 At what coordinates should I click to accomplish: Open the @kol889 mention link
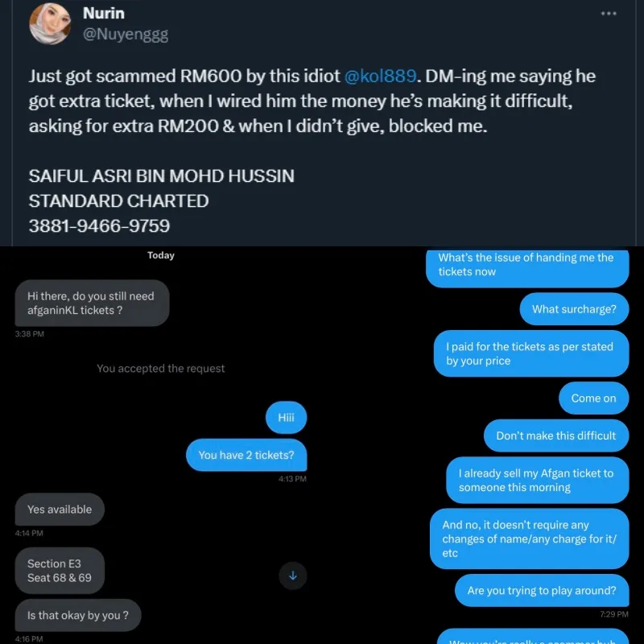pos(381,76)
